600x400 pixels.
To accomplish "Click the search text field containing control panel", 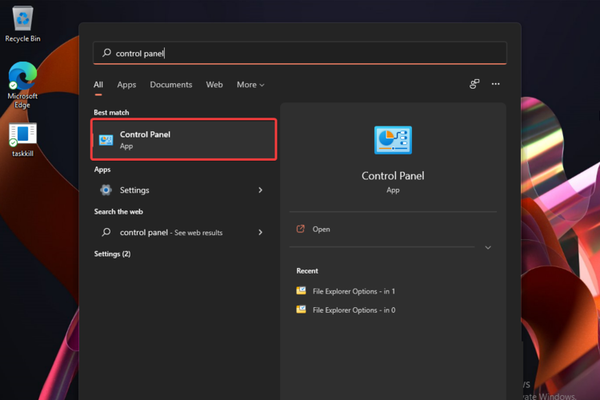I will [x=300, y=53].
